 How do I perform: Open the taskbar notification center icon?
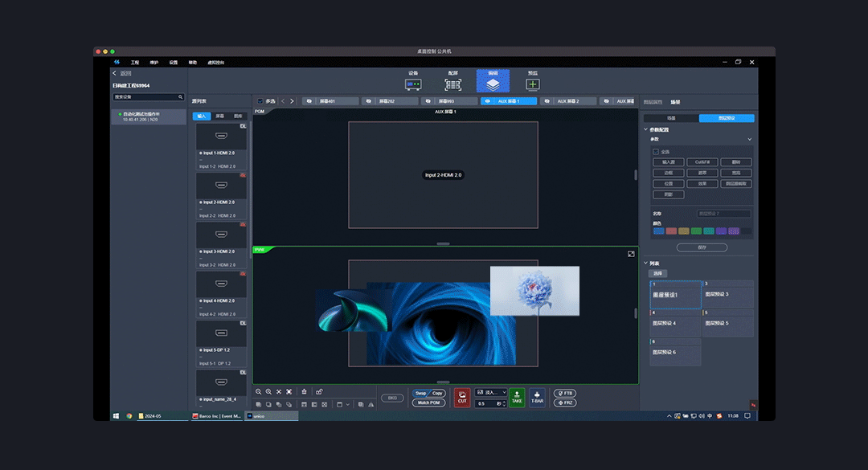(x=747, y=415)
